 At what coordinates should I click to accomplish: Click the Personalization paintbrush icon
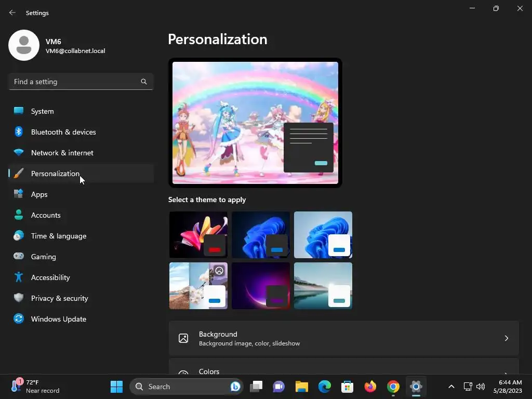click(x=19, y=174)
